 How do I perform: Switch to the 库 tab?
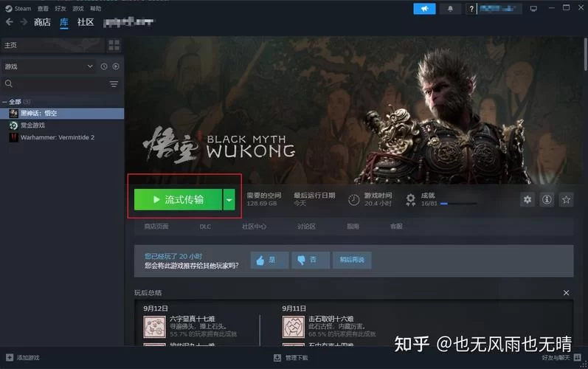pos(64,22)
